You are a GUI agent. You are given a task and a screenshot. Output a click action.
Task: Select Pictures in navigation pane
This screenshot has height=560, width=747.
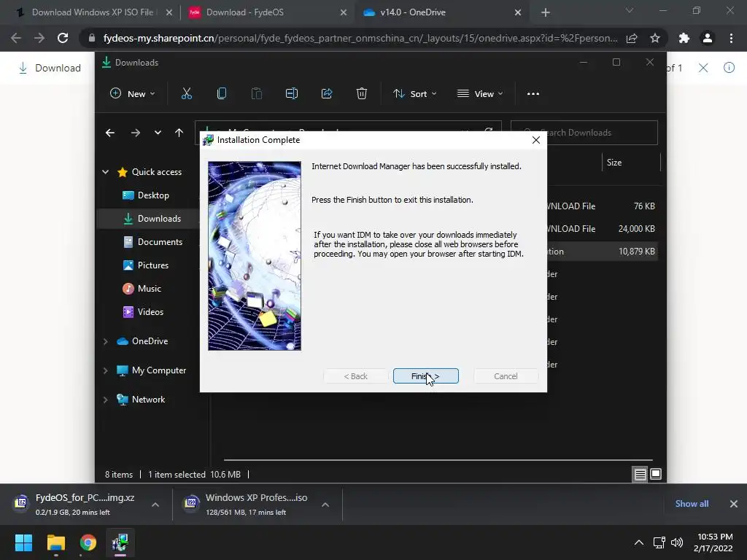[147, 265]
